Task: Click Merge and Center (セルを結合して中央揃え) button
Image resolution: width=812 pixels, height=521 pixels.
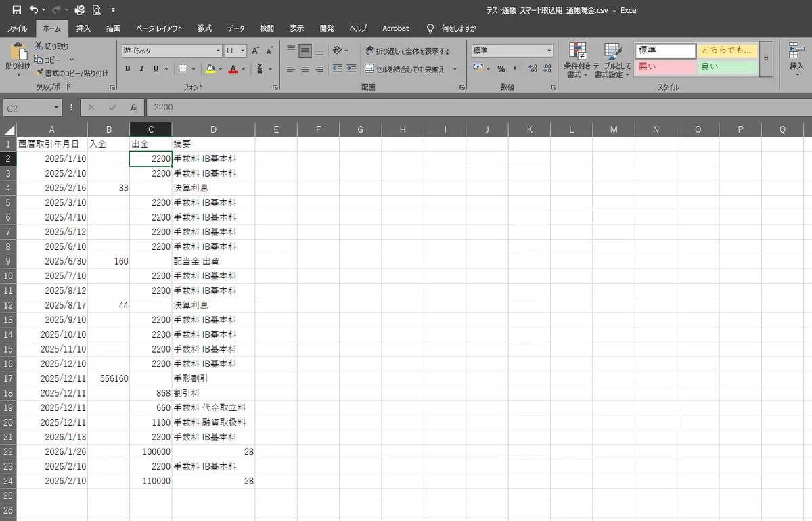Action: tap(405, 68)
